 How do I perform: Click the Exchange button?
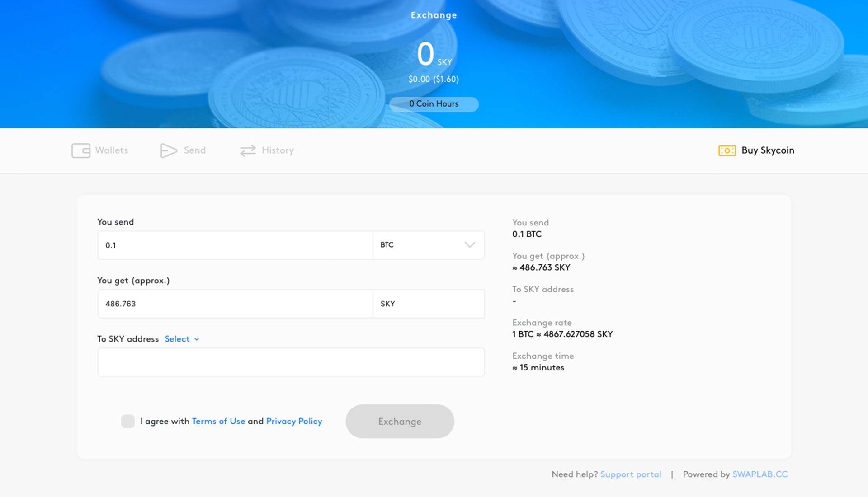[x=400, y=421]
